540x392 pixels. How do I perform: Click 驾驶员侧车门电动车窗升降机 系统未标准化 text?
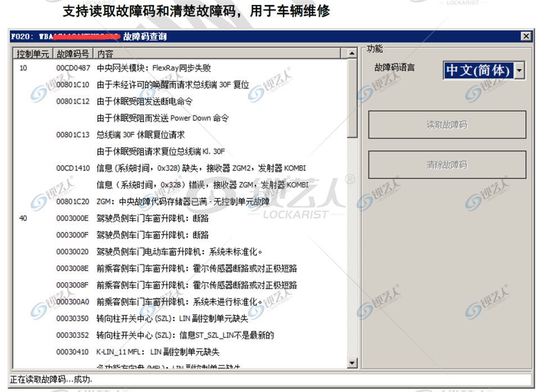pyautogui.click(x=179, y=252)
